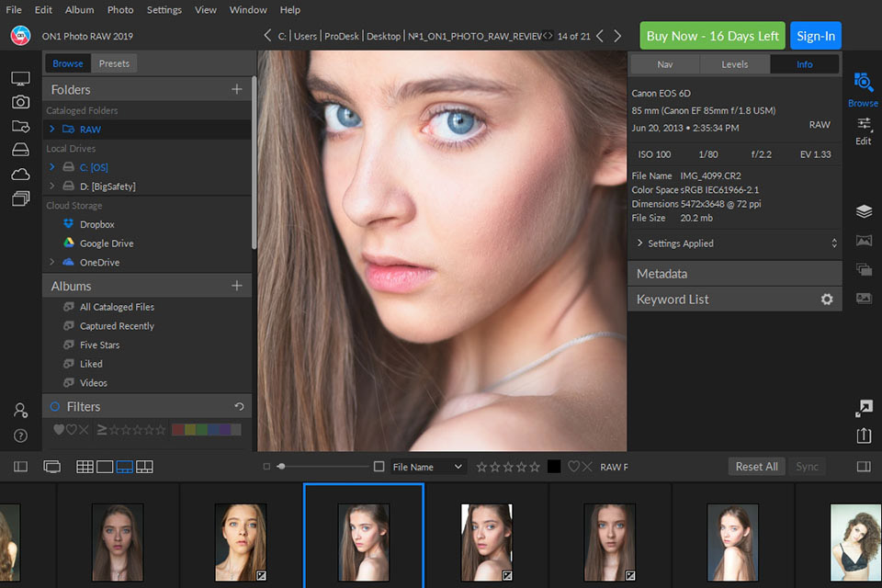Reset the Filters panel
This screenshot has height=588, width=882.
point(239,406)
